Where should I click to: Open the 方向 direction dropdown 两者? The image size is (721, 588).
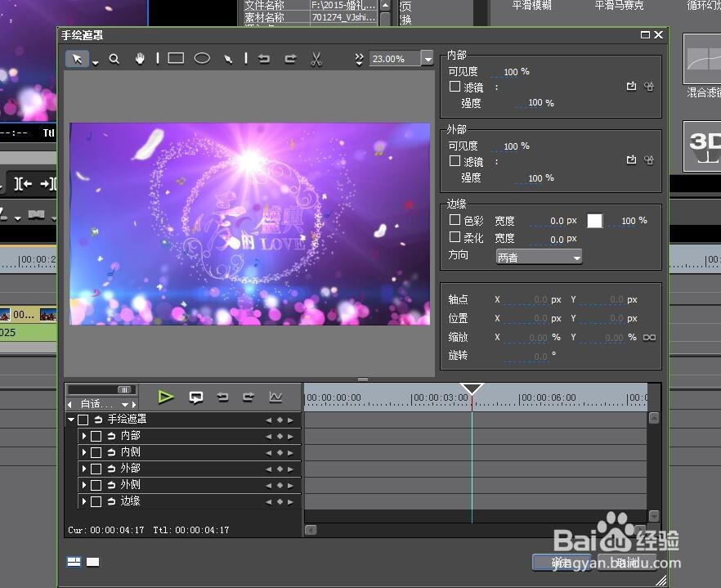coord(539,257)
